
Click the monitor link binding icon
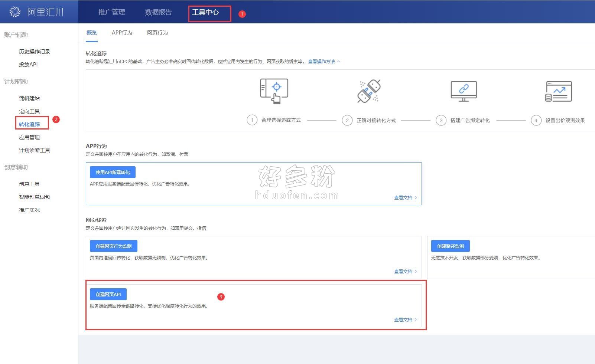[x=463, y=91]
